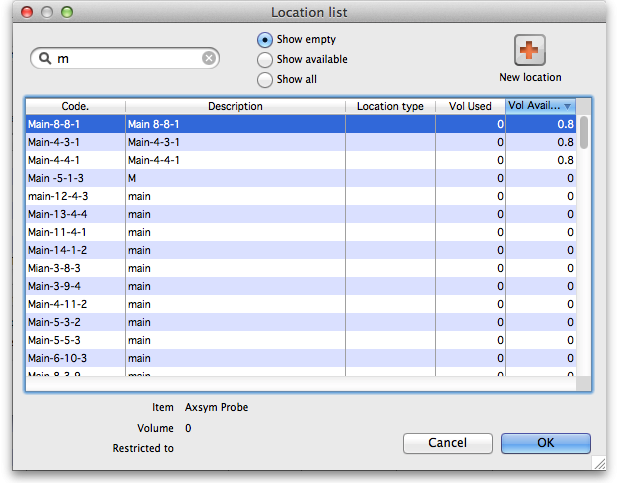Screen dimensions: 618x483
Task: Select the Main-4-3-1 location row
Action: [200, 142]
